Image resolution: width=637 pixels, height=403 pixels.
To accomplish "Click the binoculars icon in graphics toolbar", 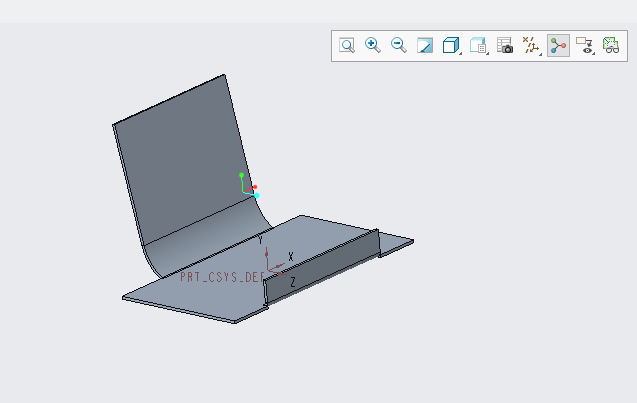I will 610,46.
